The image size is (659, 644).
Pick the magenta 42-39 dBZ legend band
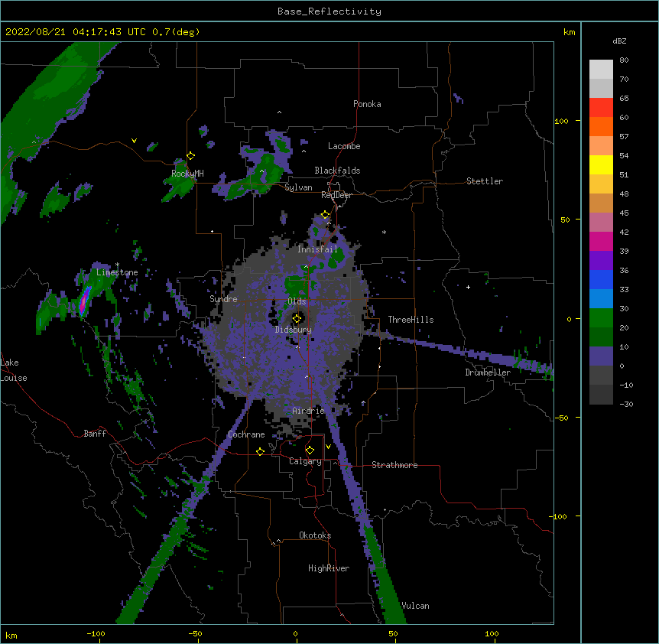pos(601,241)
